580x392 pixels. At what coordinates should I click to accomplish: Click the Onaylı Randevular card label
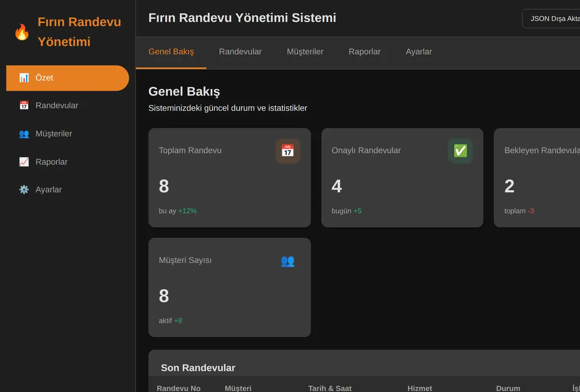click(366, 150)
